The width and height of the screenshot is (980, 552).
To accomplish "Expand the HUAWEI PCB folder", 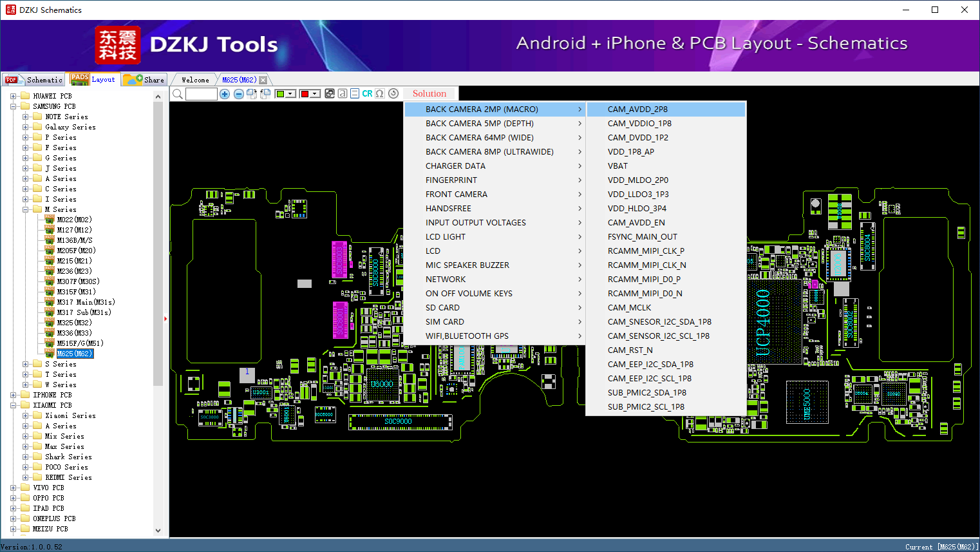I will click(14, 96).
